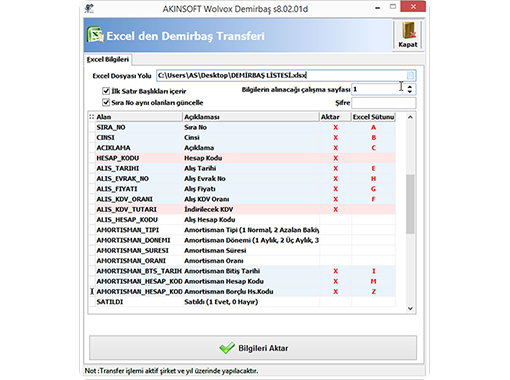Click the Excel Sütunu column header
510x380 pixels.
[373, 117]
